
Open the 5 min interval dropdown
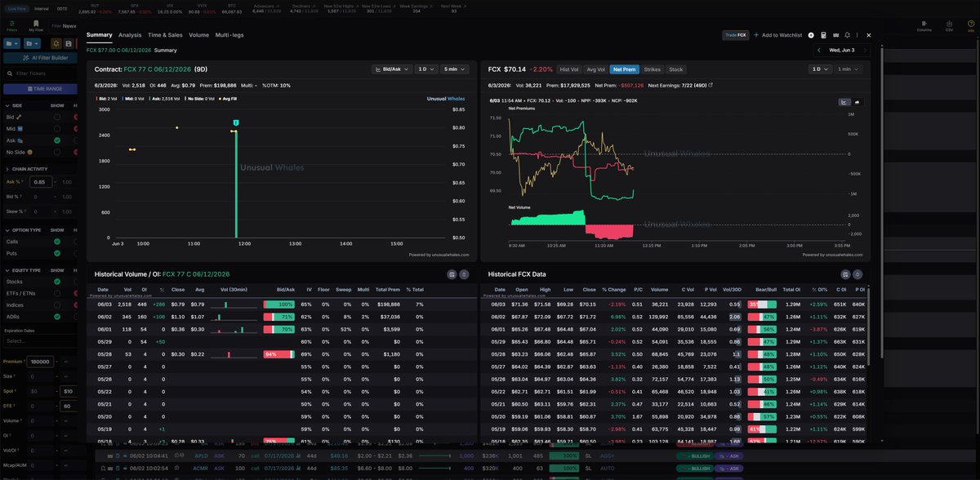click(x=455, y=69)
